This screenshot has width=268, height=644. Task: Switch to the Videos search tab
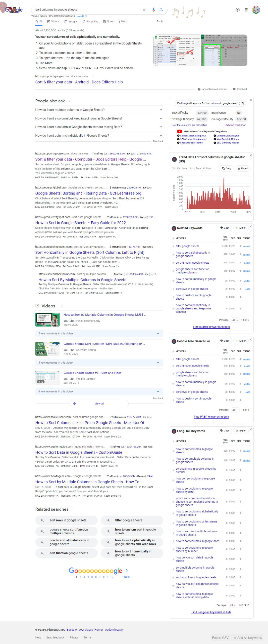coord(53,22)
